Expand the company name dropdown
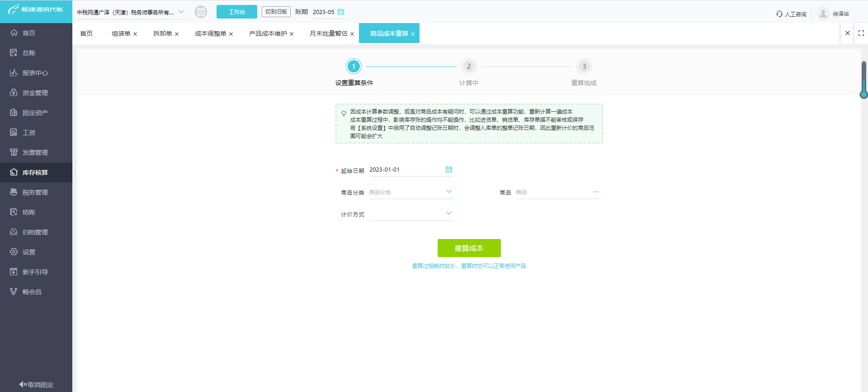 [181, 12]
